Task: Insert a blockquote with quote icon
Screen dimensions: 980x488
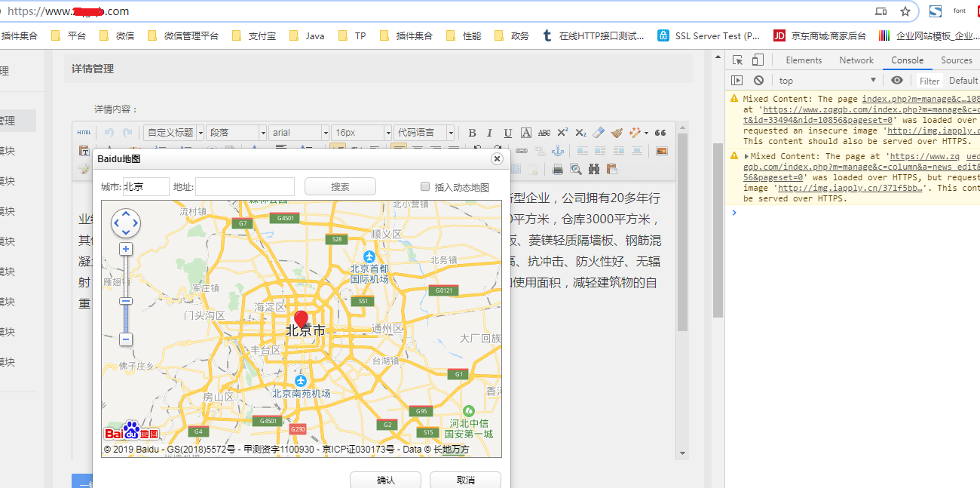Action: coord(660,133)
